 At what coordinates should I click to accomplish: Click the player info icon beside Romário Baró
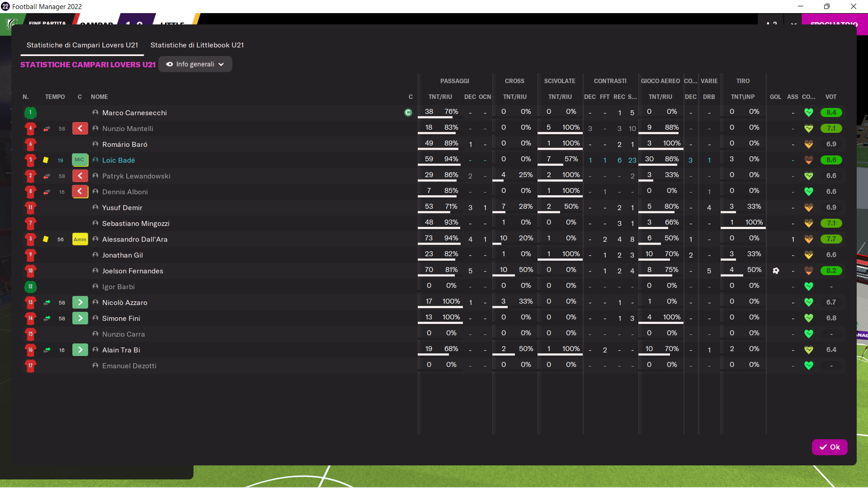(x=95, y=144)
